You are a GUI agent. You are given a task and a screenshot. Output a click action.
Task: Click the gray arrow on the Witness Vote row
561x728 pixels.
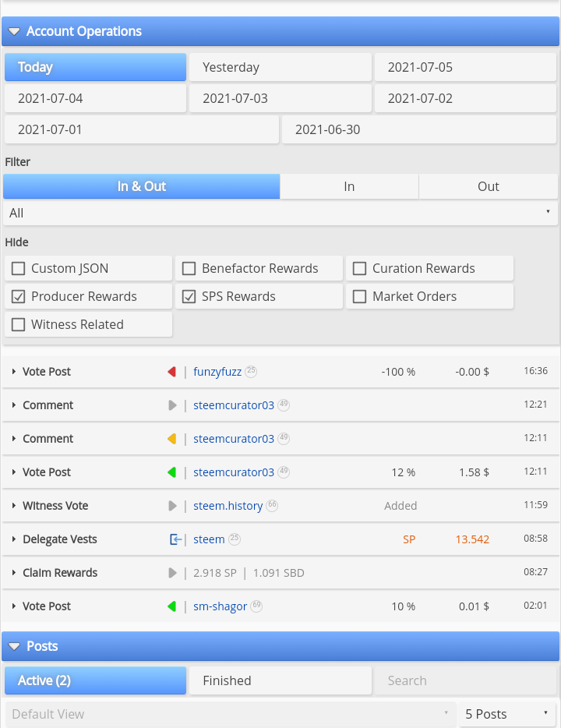[x=173, y=506]
